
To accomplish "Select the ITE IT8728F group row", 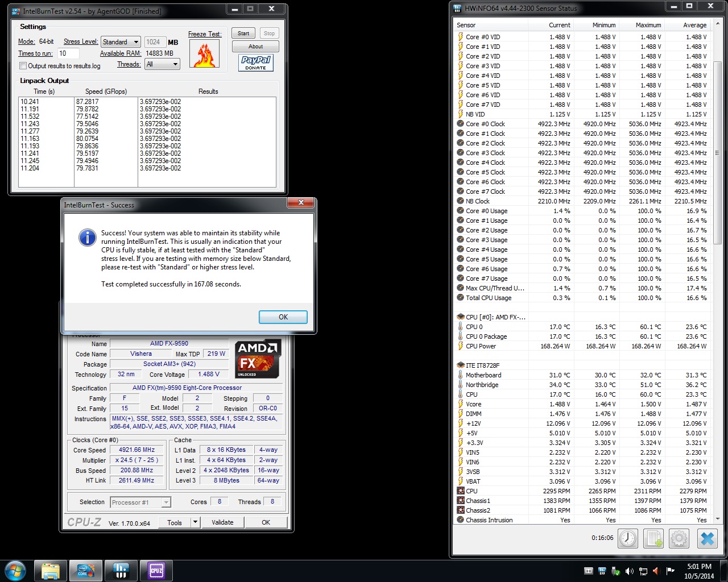I will point(582,365).
